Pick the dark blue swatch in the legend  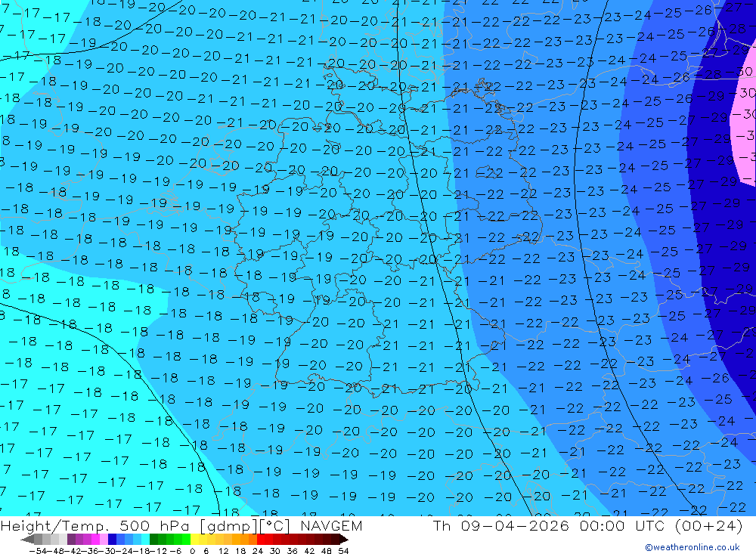112,540
